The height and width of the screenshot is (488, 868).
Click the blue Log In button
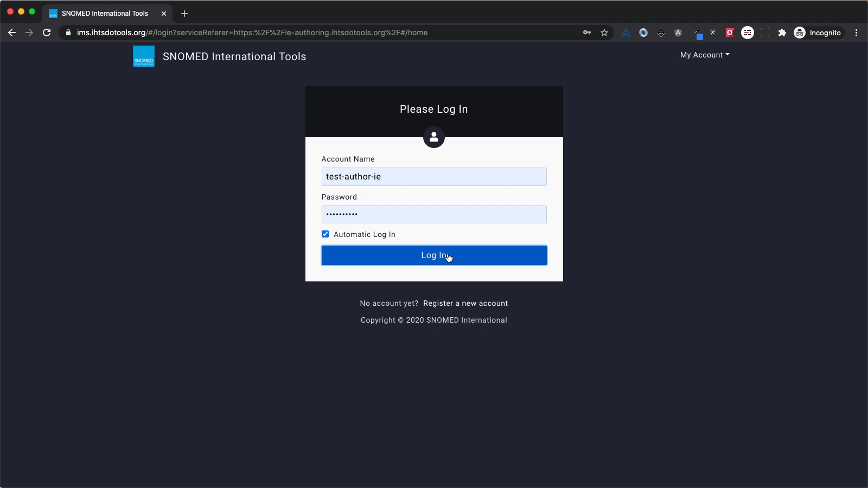pyautogui.click(x=434, y=255)
